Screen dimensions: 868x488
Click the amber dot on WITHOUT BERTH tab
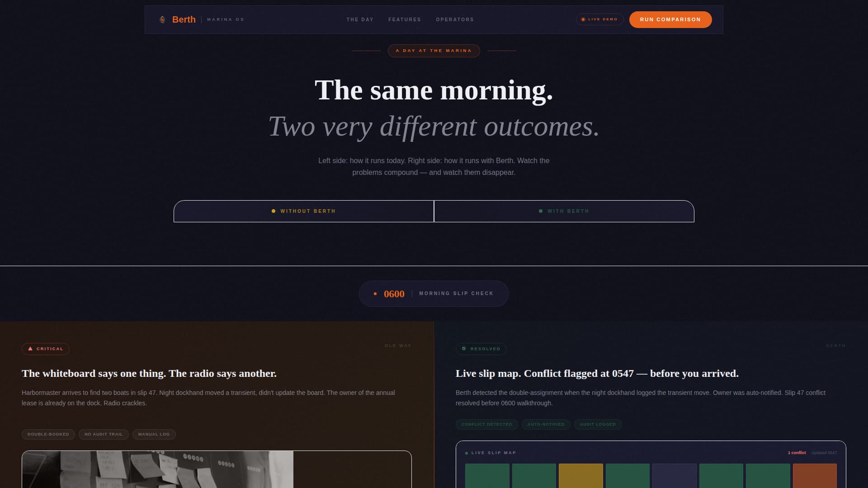coord(274,211)
